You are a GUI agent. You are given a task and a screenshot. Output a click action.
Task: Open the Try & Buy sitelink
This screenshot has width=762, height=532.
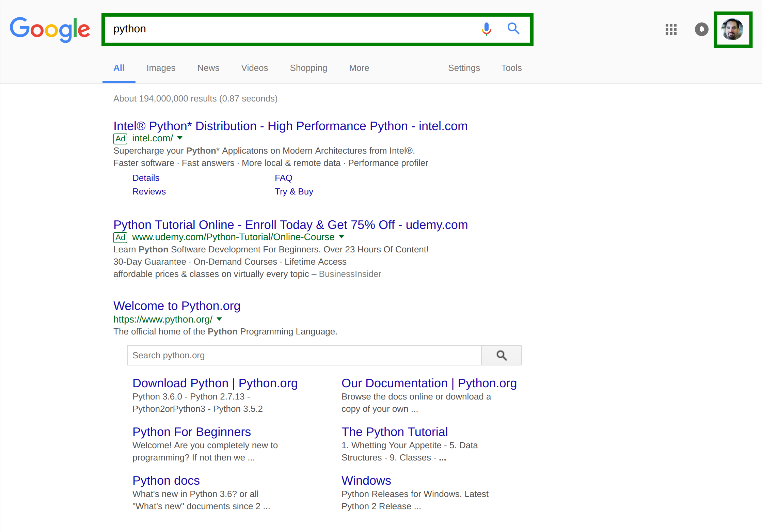pos(294,191)
